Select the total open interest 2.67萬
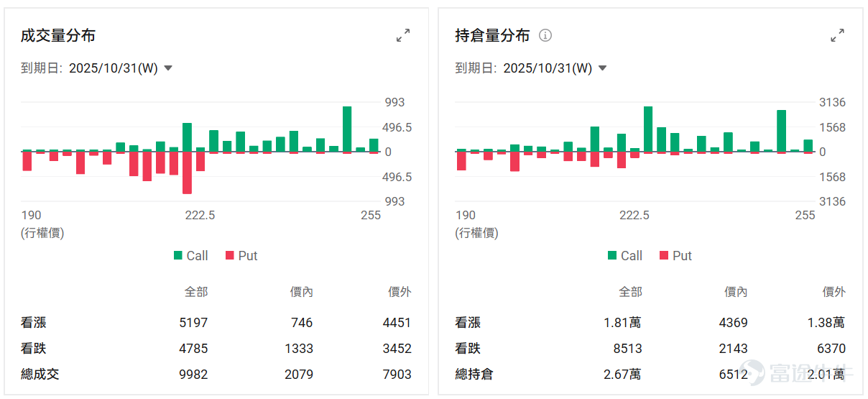This screenshot has height=399, width=868. tap(622, 375)
